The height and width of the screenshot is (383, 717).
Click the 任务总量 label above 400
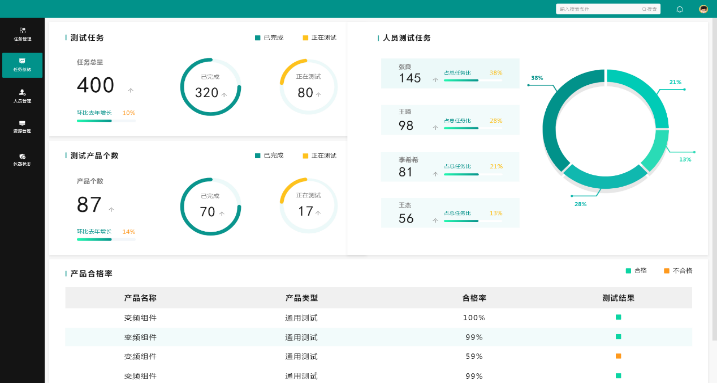(x=90, y=62)
